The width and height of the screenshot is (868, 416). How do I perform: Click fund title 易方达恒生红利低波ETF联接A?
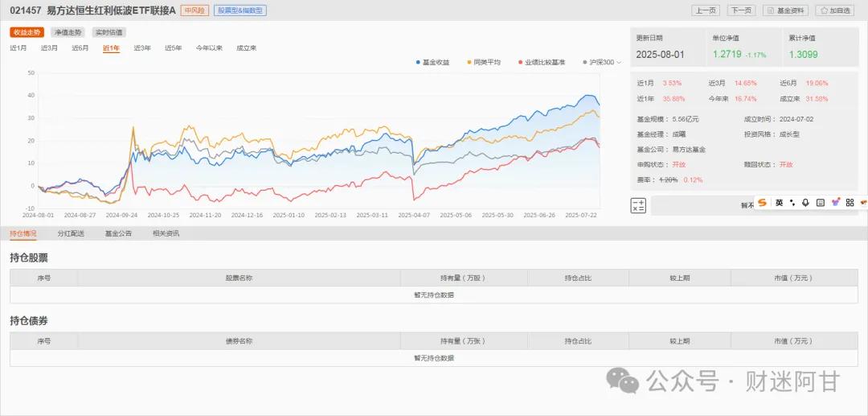111,10
